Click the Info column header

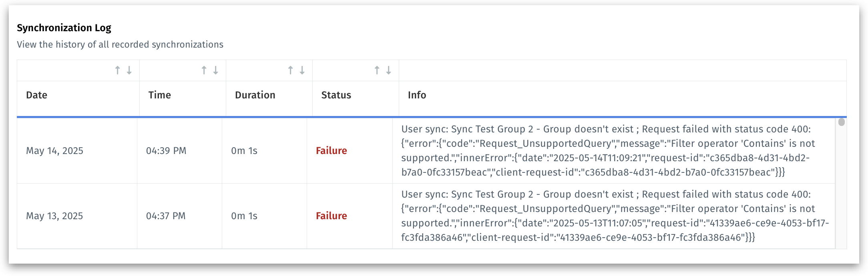(x=417, y=95)
